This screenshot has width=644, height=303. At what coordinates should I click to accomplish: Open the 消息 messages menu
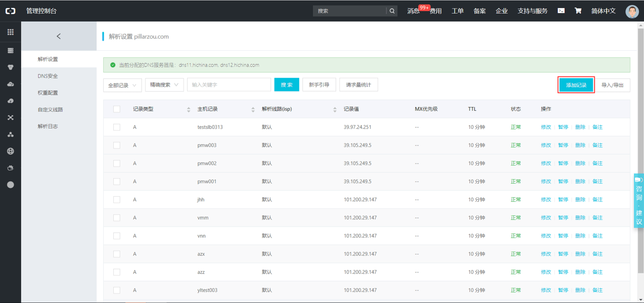(414, 11)
